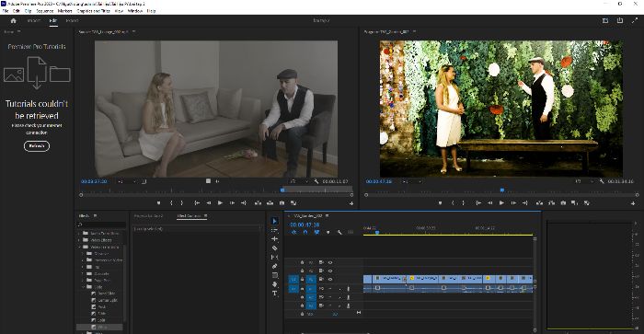Image resolution: width=644 pixels, height=334 pixels.
Task: Open Program monitor playback resolution dropdown
Action: (x=584, y=181)
